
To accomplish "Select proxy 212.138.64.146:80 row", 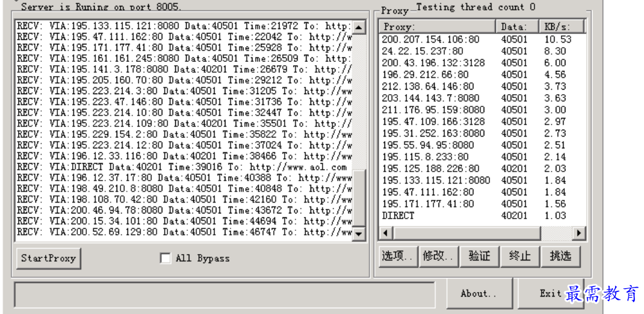I will [x=482, y=86].
